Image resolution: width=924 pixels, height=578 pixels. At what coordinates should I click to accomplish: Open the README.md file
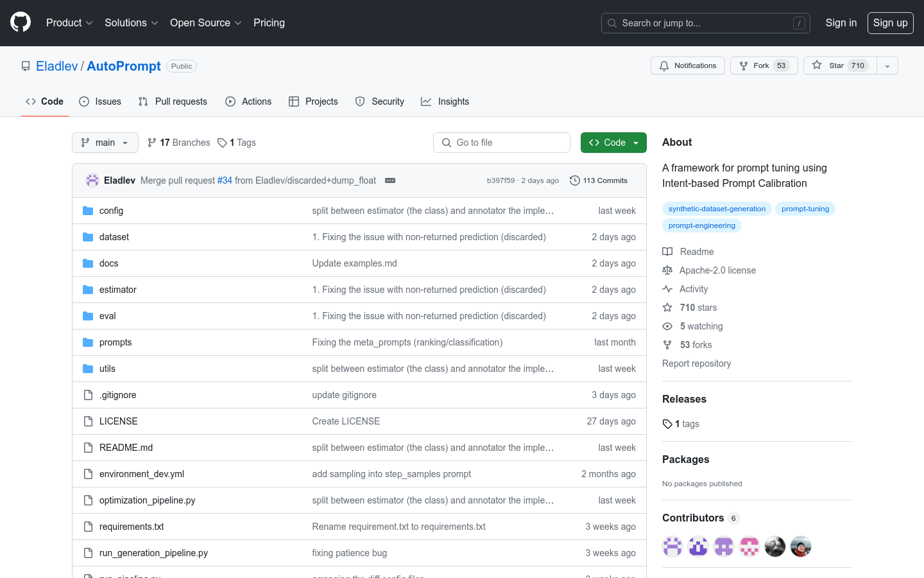[x=126, y=448]
